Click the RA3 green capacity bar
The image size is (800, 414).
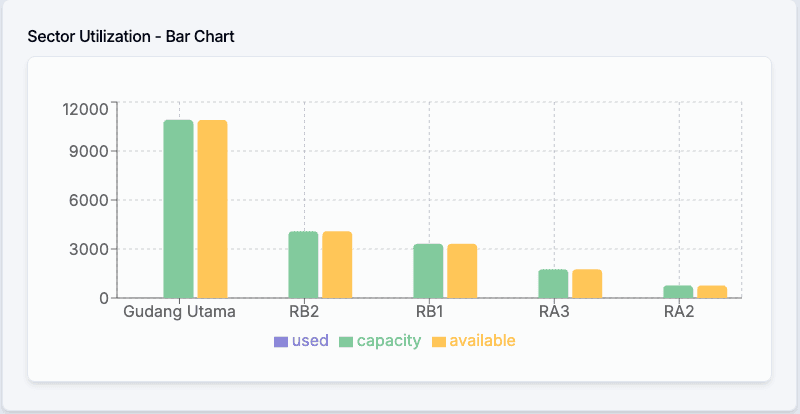pos(554,284)
